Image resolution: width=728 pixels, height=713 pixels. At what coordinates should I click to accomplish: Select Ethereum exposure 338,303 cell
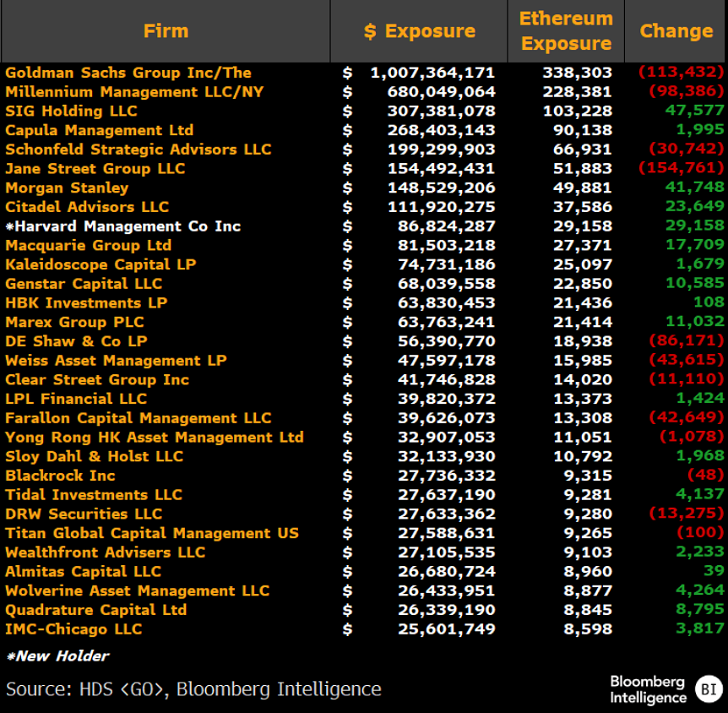577,73
